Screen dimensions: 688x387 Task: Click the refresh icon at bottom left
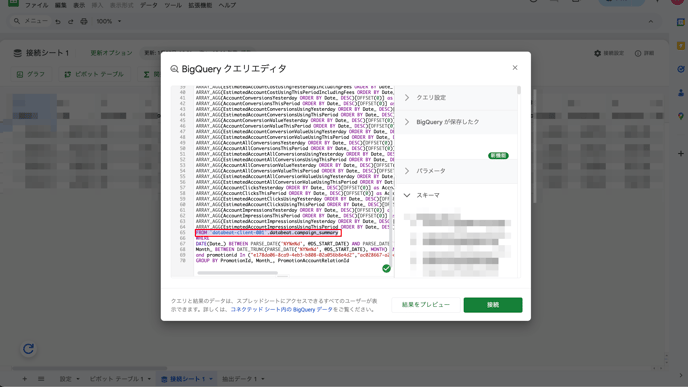(29, 349)
